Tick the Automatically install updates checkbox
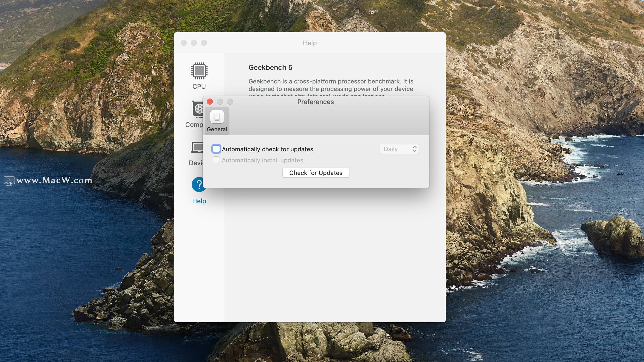The height and width of the screenshot is (362, 644). (216, 160)
